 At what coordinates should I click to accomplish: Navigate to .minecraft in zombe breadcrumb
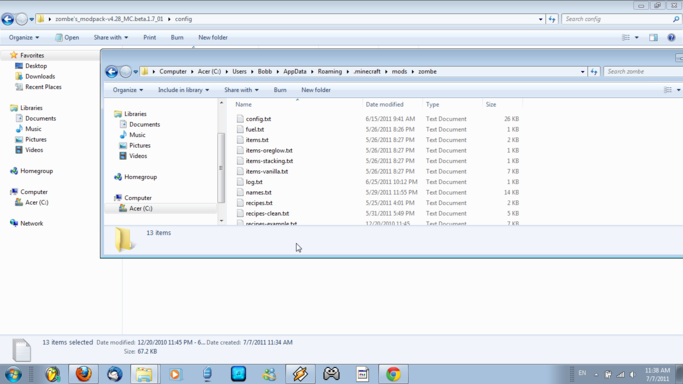(x=367, y=71)
